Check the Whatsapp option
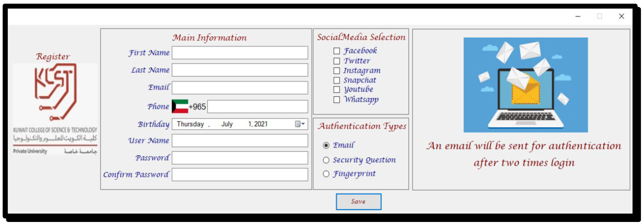 [x=336, y=100]
